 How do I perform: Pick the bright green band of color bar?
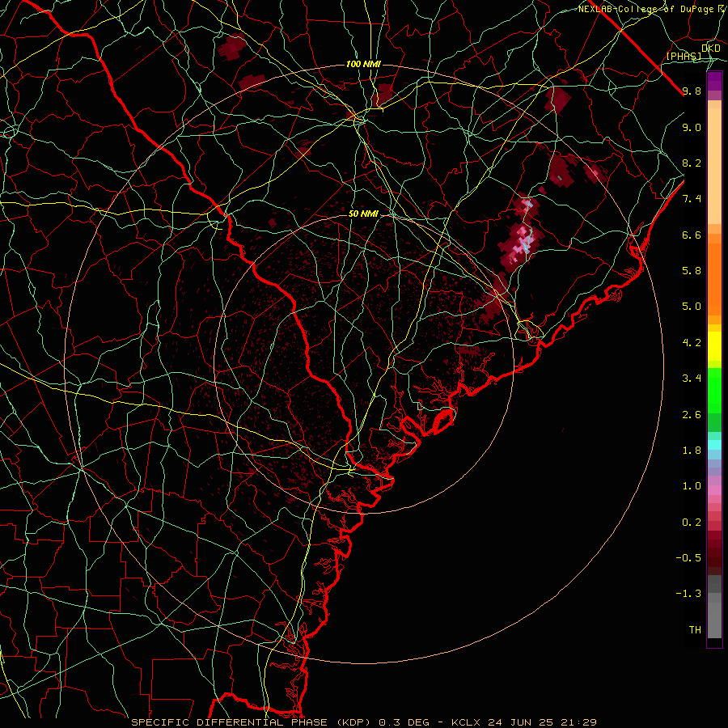(x=714, y=390)
